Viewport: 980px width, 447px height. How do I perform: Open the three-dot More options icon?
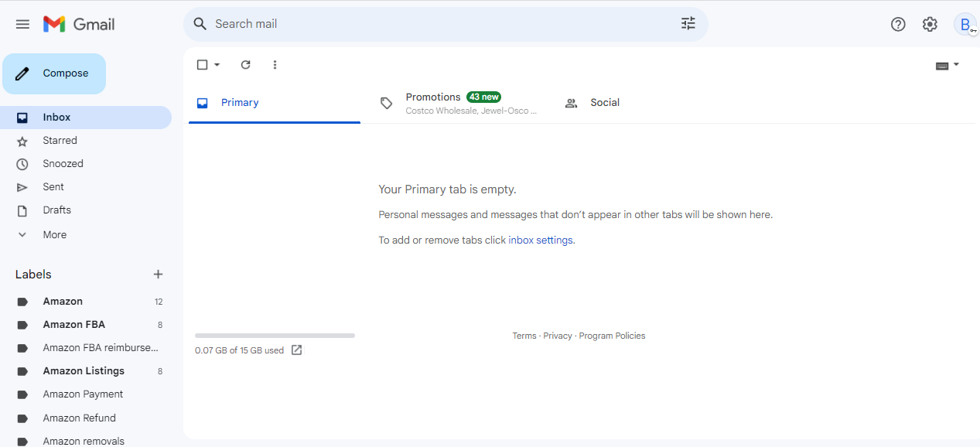(x=275, y=65)
